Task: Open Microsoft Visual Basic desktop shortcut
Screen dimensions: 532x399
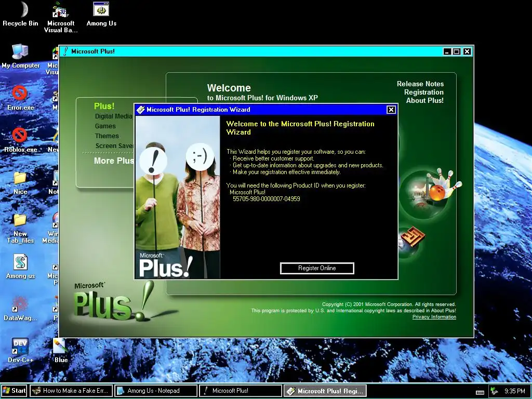Action: point(61,17)
